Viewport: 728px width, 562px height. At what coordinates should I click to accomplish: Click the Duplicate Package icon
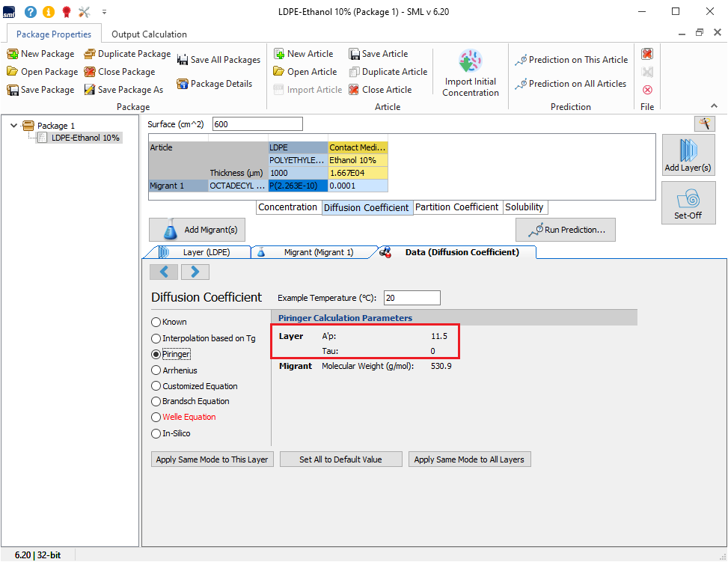[90, 54]
